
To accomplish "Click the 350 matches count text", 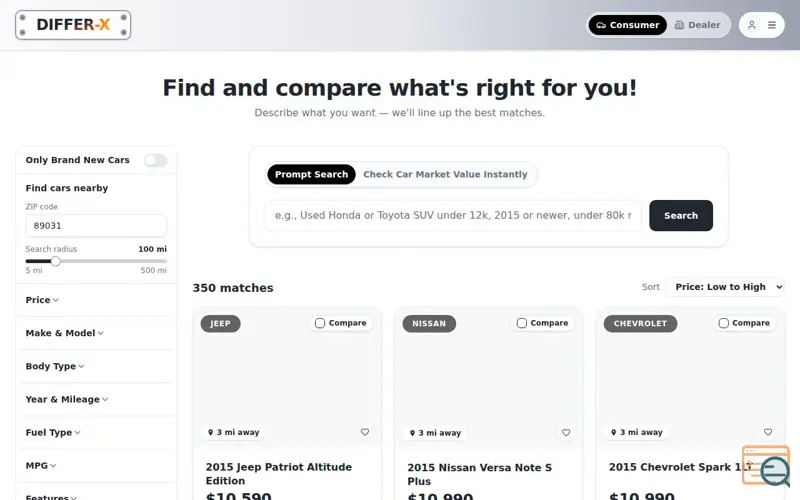I will (x=233, y=288).
